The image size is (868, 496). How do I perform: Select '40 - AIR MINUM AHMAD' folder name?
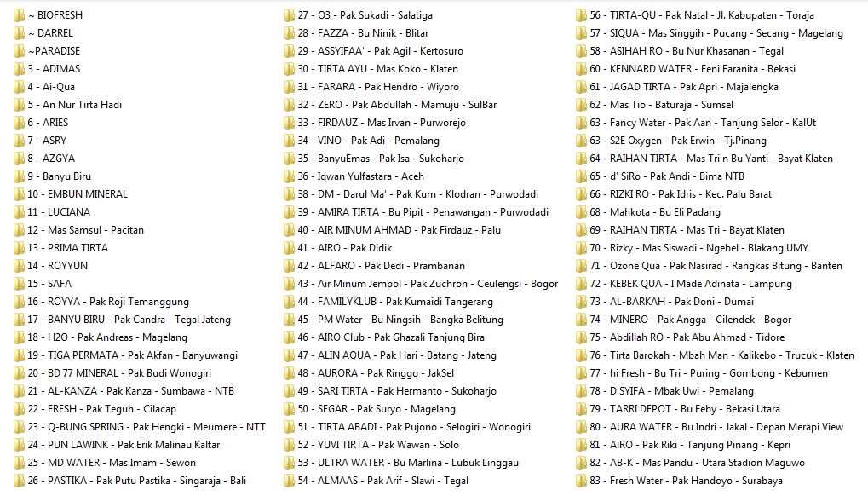pos(400,230)
